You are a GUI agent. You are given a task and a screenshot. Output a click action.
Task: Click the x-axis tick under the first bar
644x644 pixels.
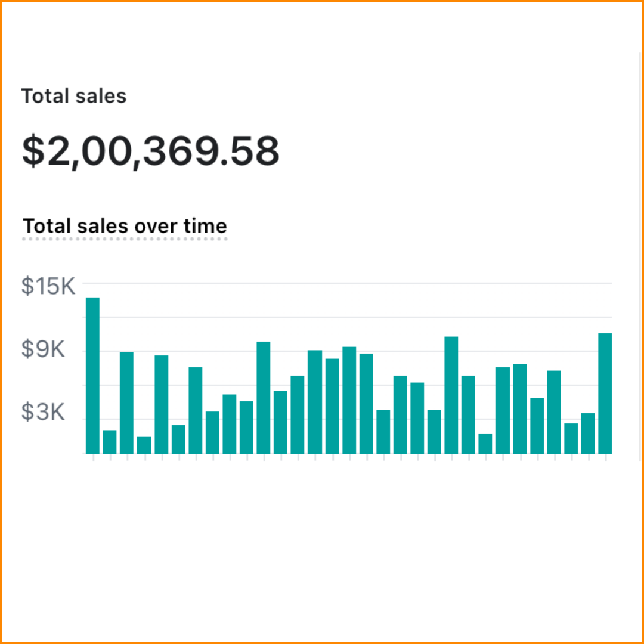tap(92, 457)
